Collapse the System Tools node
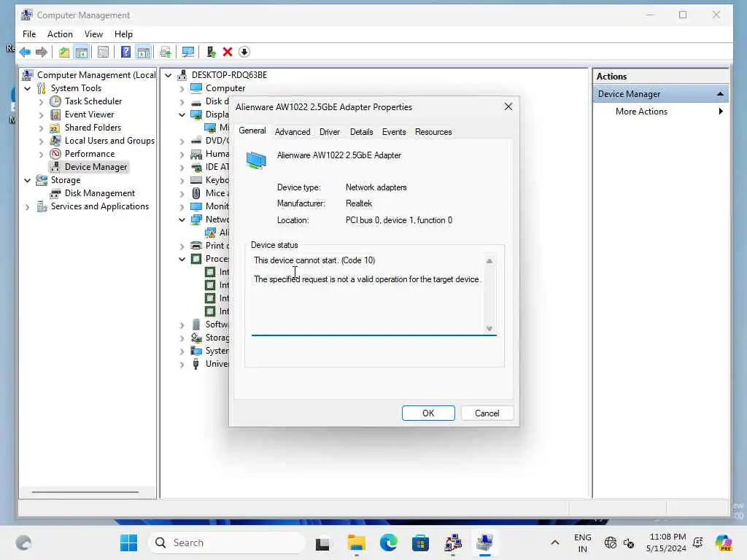The height and width of the screenshot is (560, 747). [27, 88]
